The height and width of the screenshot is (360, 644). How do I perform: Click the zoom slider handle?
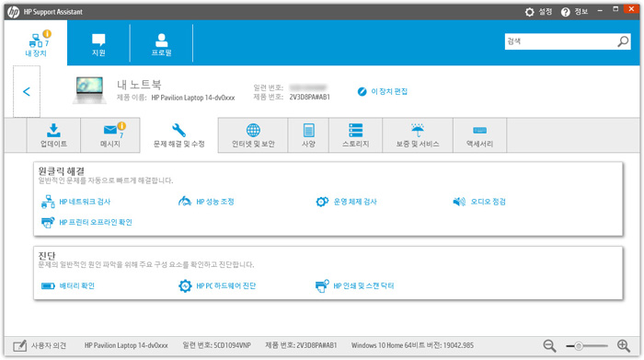[579, 346]
